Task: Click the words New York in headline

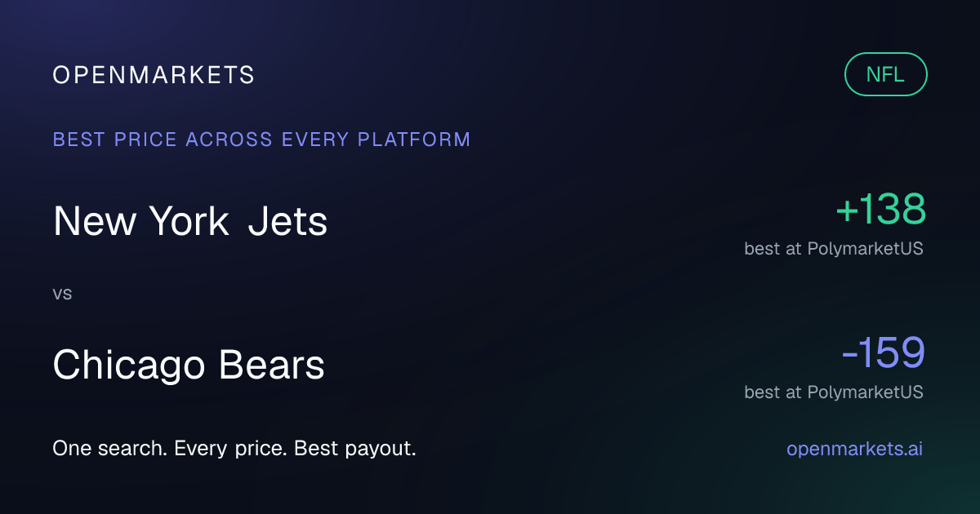Action: click(141, 221)
